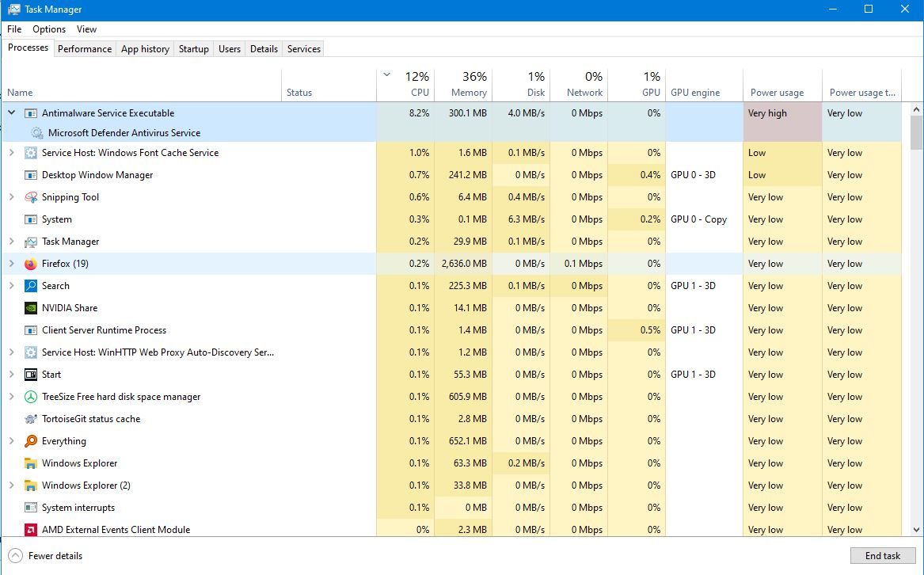
Task: Open the File menu
Action: 14,29
